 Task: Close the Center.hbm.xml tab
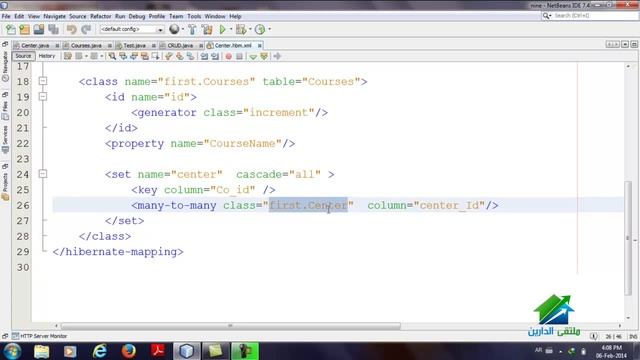260,45
